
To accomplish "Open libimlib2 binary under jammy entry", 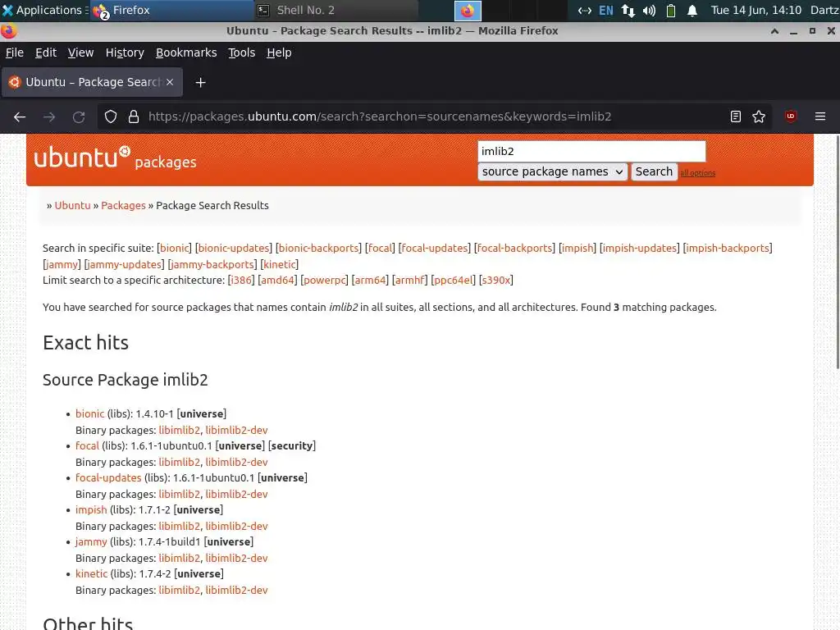I will 179,558.
